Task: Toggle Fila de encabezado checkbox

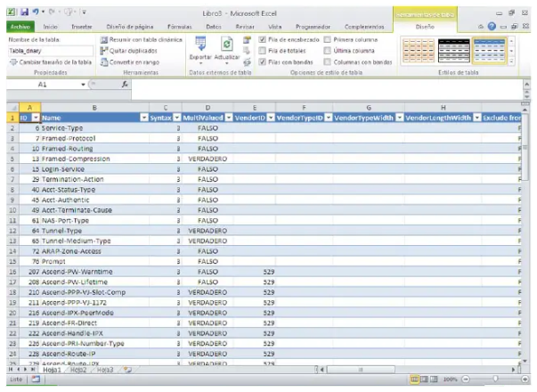Action: tap(262, 40)
